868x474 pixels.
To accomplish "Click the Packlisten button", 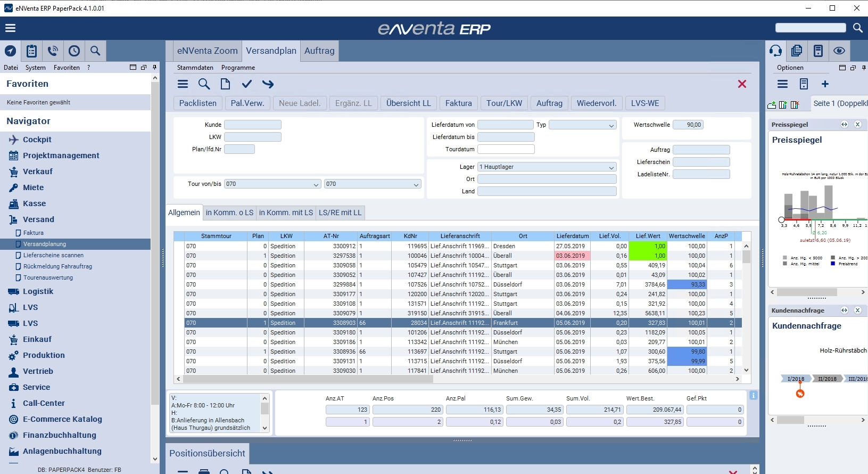I will pyautogui.click(x=198, y=103).
